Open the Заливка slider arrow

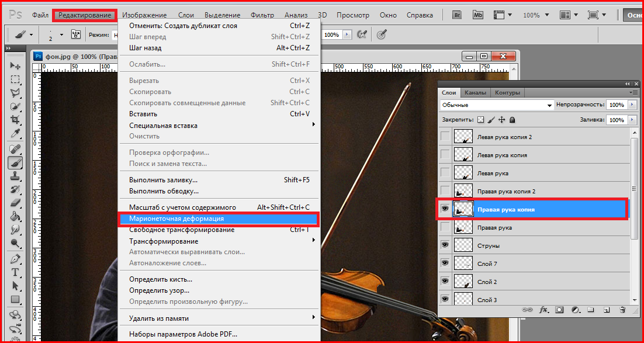click(x=632, y=120)
